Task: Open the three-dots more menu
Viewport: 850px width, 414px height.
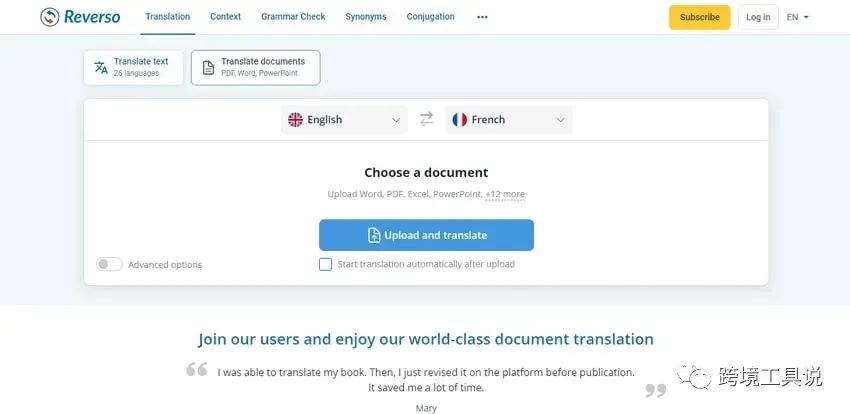Action: click(483, 17)
